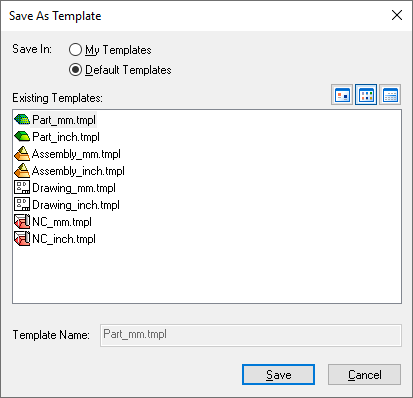Click the Assembly_inch.tmpl pyramid icon
413x398 pixels.
(22, 170)
